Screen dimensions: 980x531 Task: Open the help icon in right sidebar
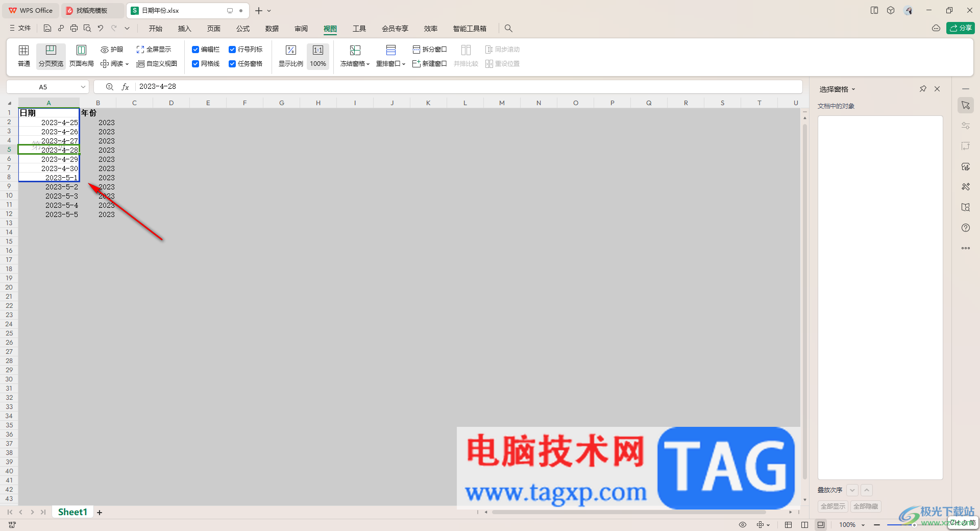tap(966, 228)
